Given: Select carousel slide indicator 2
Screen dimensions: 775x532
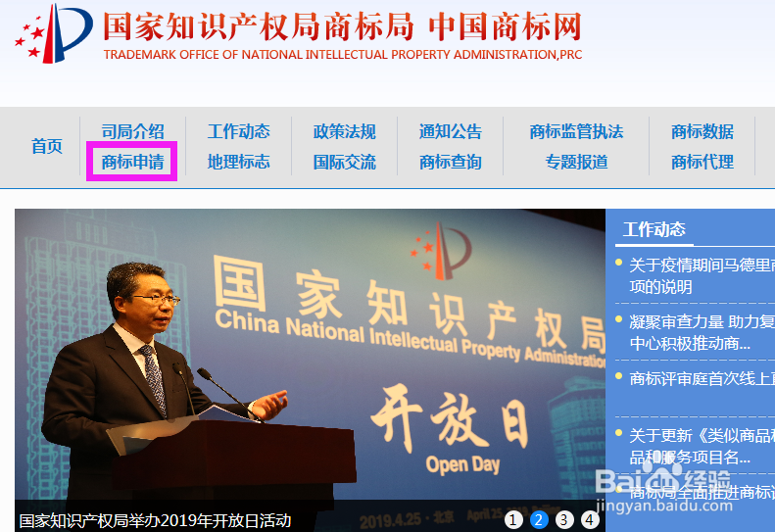Looking at the screenshot, I should 539,519.
